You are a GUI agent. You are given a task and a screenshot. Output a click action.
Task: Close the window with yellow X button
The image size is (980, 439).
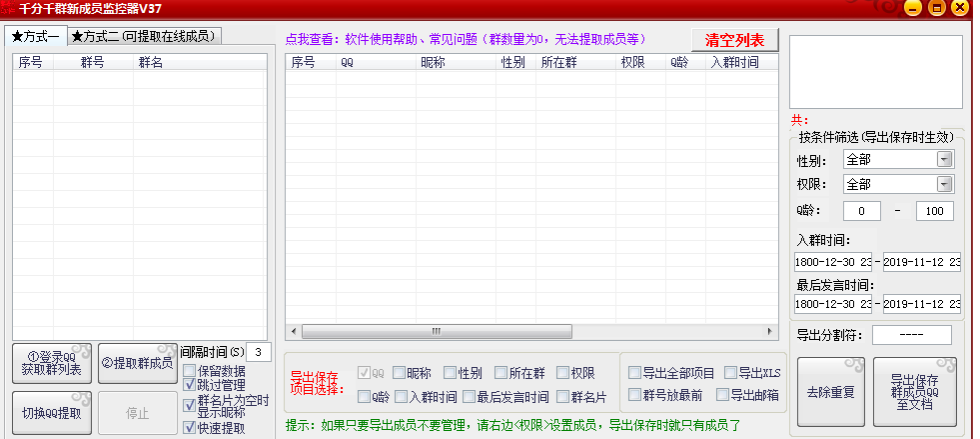[959, 8]
